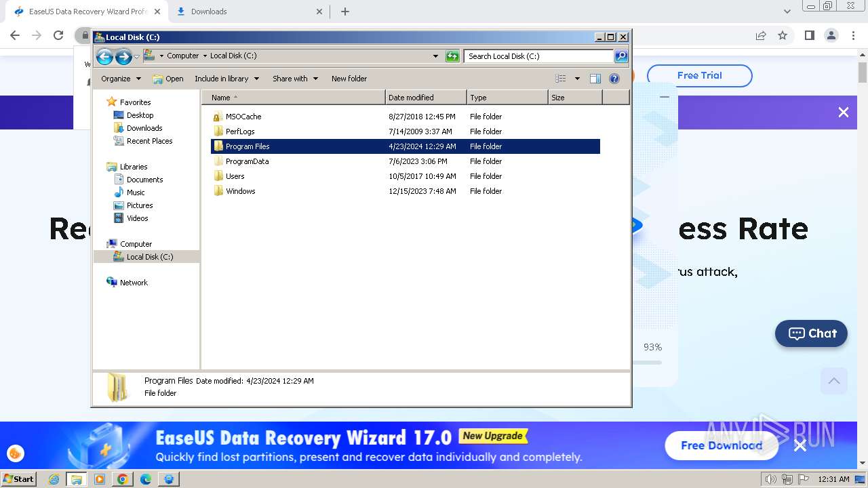Viewport: 868px width, 488px height.
Task: Click the volume icon in system tray
Action: [771, 479]
